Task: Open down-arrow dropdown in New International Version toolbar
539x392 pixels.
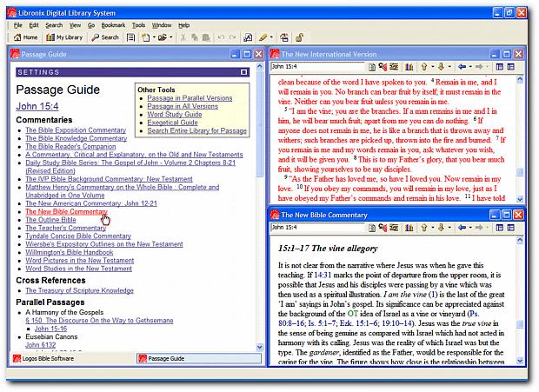Action: (449, 67)
